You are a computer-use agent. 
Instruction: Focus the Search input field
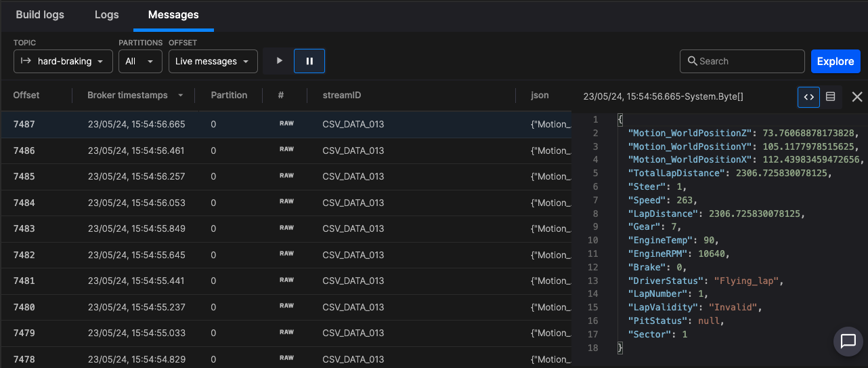tap(749, 61)
